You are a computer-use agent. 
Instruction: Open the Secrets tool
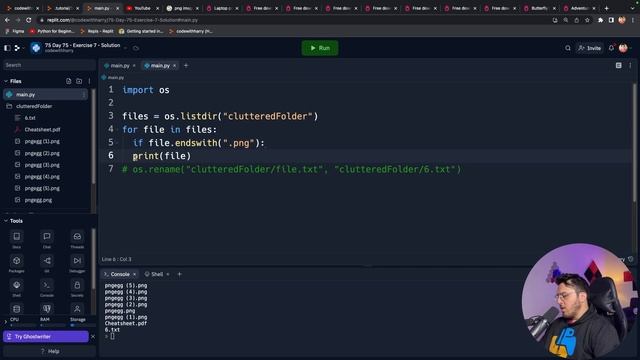[77, 287]
